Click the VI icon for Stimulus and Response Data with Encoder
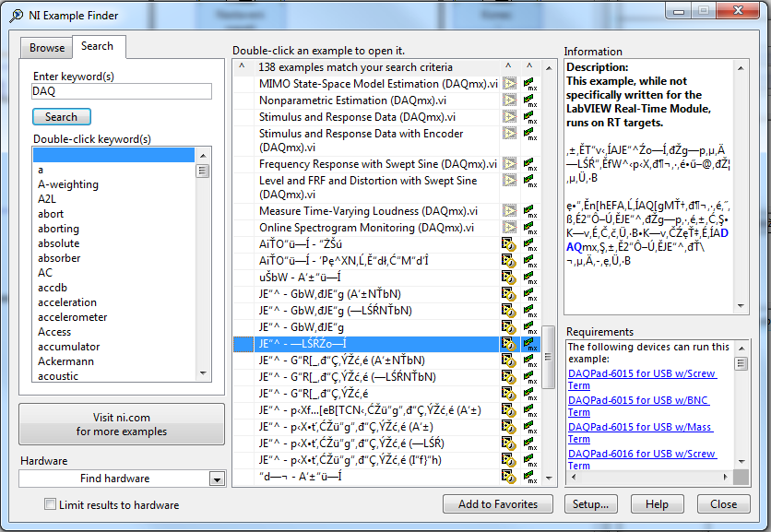 (x=509, y=134)
